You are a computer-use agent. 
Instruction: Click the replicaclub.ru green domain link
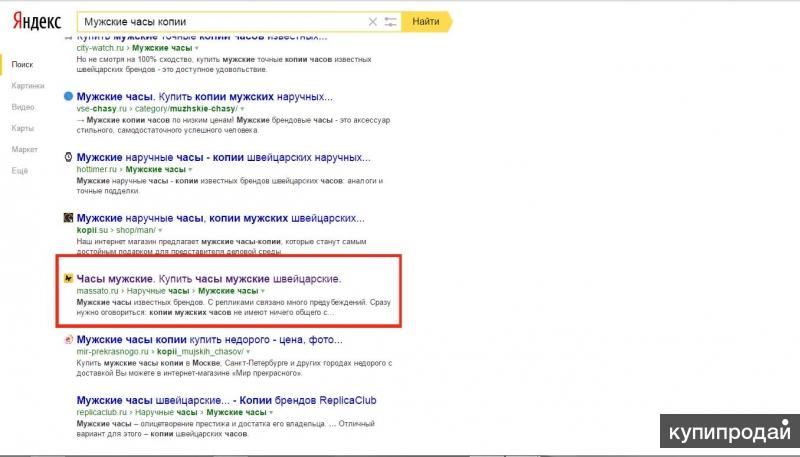[102, 412]
